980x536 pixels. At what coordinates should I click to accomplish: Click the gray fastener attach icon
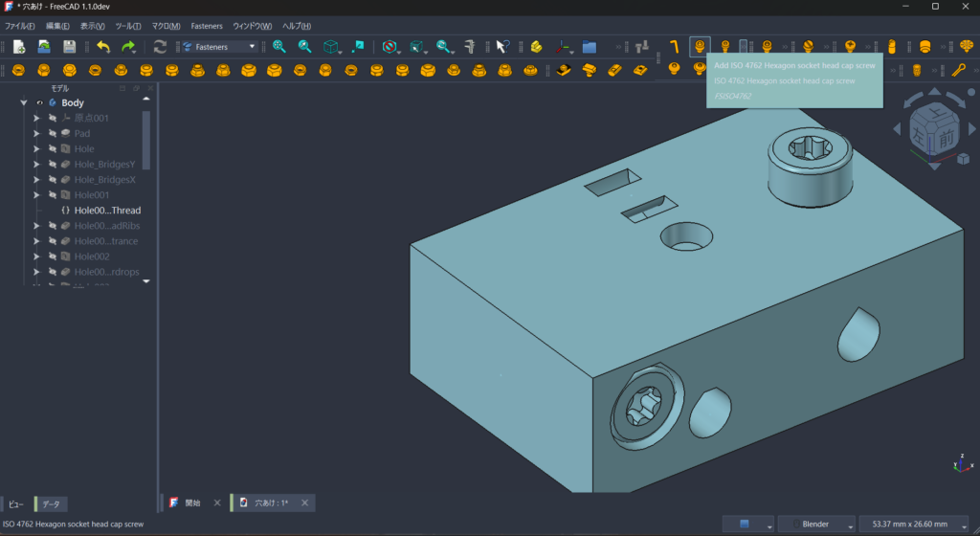point(642,46)
